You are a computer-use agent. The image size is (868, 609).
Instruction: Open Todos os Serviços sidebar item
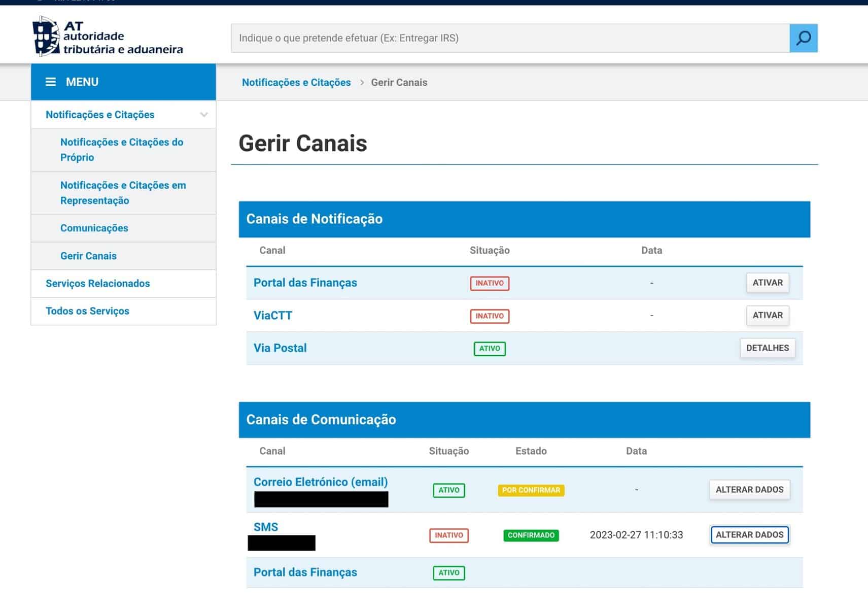pos(87,311)
